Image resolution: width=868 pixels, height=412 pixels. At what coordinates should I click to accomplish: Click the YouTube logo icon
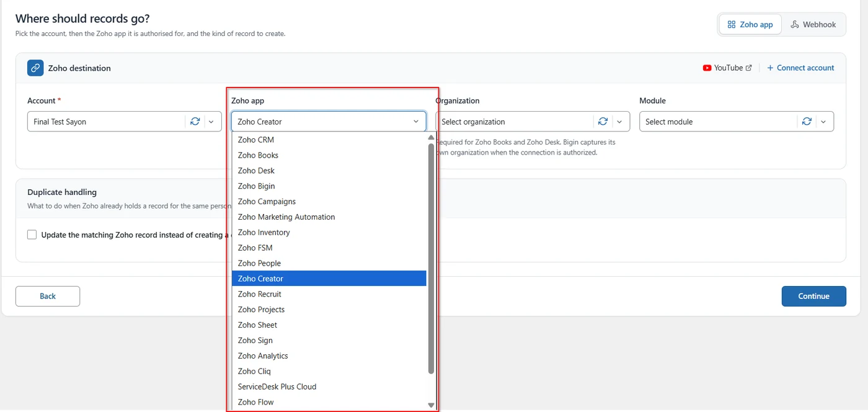[707, 68]
